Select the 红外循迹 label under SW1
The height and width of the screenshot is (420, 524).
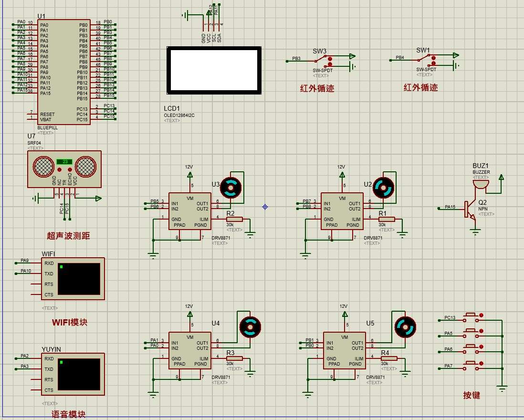(420, 87)
